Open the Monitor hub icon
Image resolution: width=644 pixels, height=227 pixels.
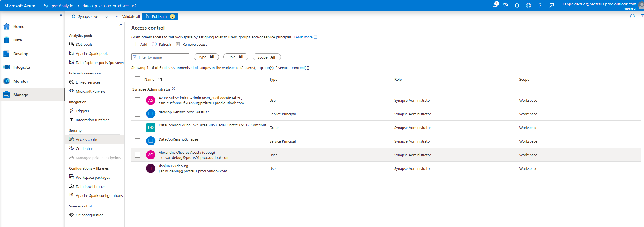click(7, 81)
